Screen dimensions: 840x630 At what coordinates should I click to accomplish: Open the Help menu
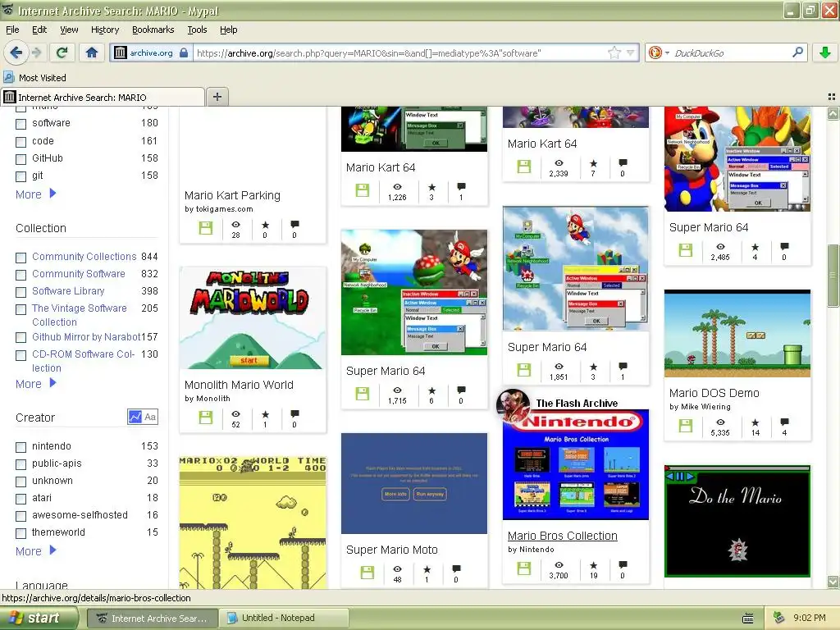(228, 30)
